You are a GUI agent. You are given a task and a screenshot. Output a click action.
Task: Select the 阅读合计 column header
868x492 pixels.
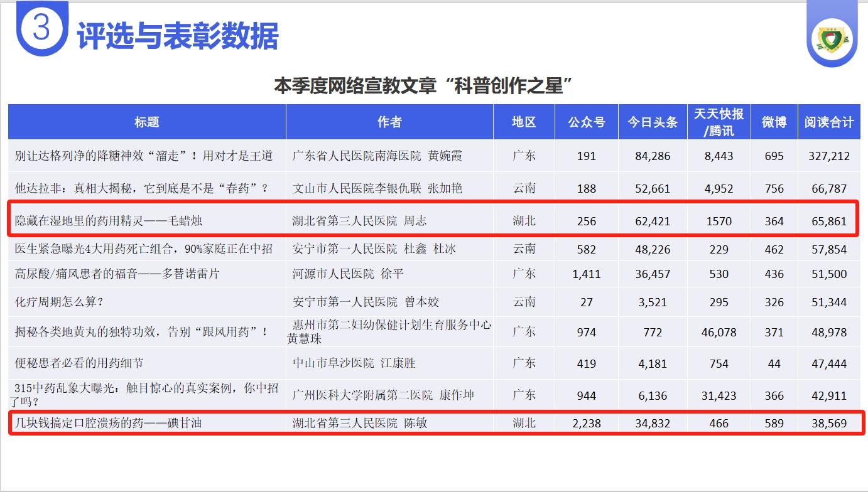pyautogui.click(x=829, y=122)
